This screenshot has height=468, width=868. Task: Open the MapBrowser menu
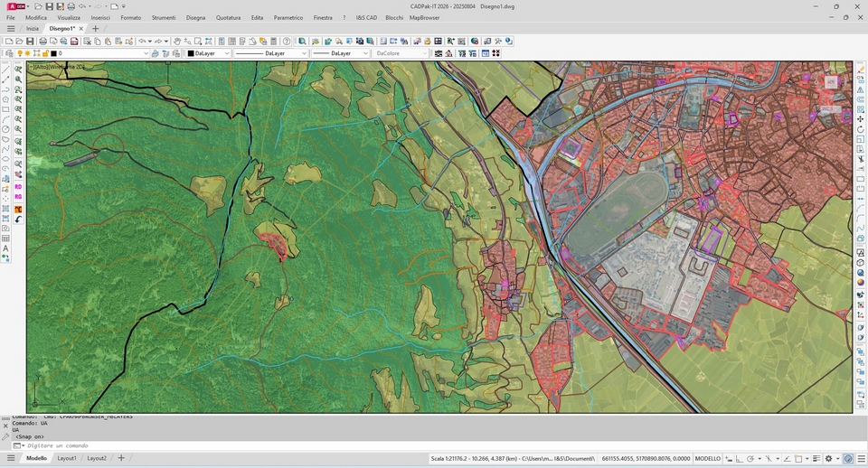point(425,18)
